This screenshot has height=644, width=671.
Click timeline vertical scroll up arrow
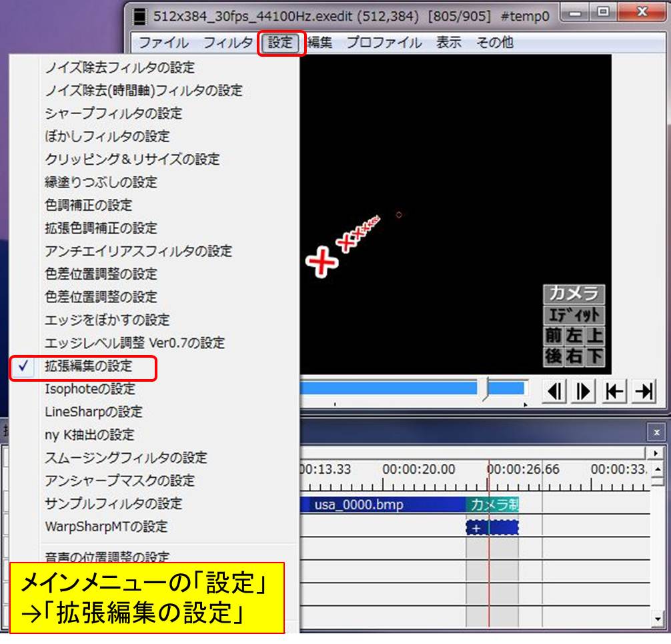(658, 469)
